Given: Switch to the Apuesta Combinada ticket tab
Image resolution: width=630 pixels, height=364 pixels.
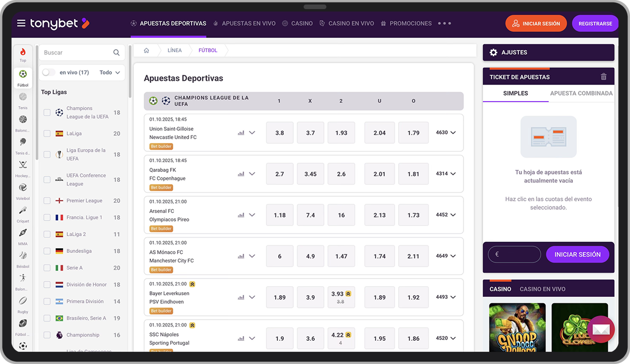Looking at the screenshot, I should point(581,94).
